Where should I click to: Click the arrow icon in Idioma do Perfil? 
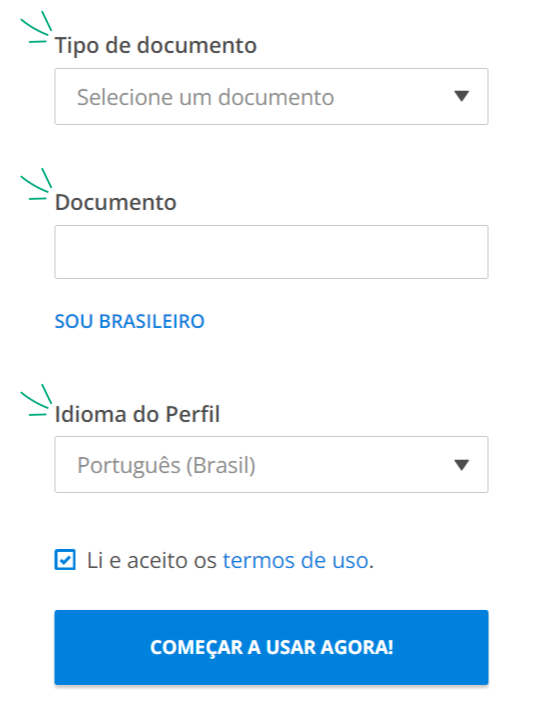tap(461, 465)
